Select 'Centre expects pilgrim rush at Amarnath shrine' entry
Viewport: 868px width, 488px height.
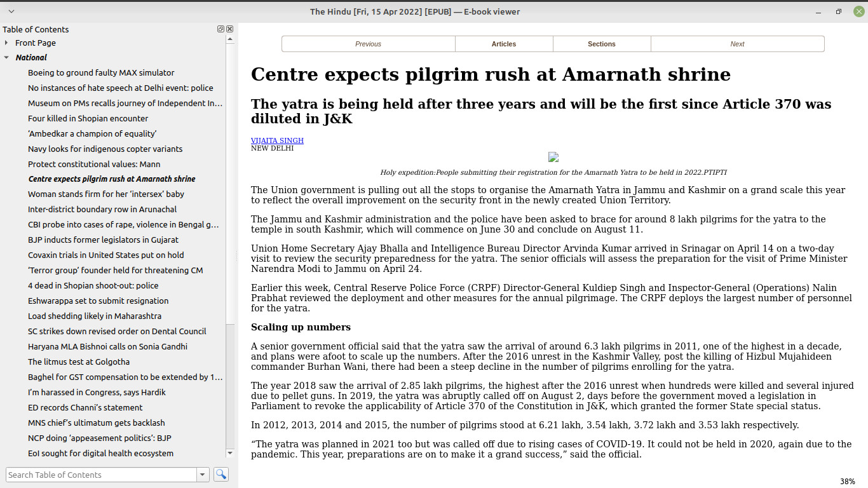pos(112,179)
